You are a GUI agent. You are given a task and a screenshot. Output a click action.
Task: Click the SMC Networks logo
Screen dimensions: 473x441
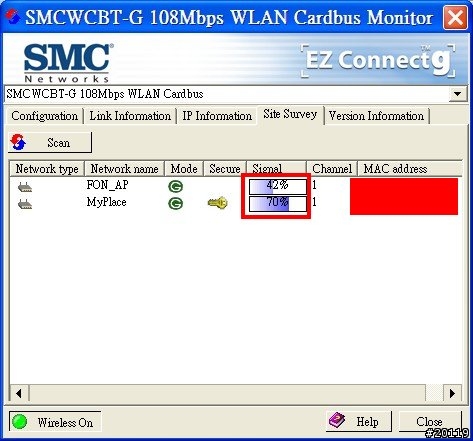tap(68, 62)
